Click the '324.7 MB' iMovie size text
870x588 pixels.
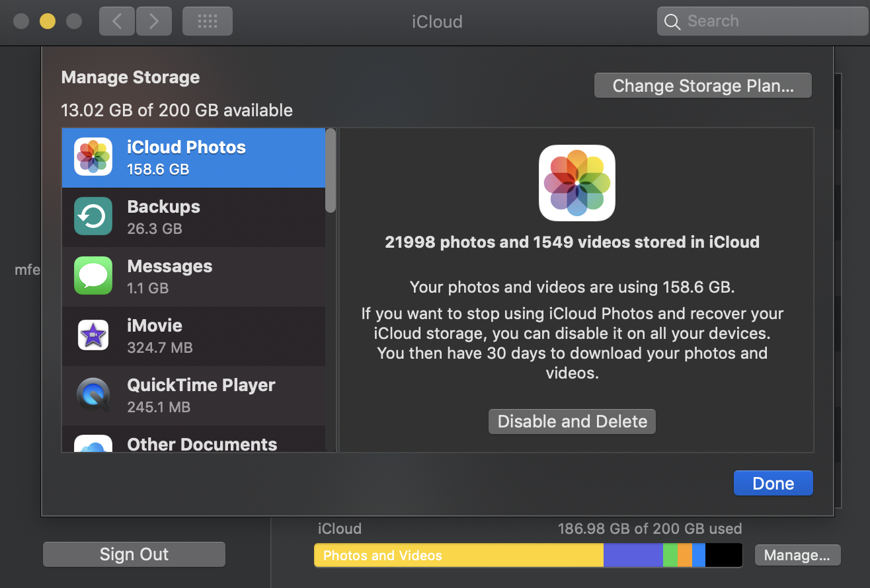pos(160,348)
